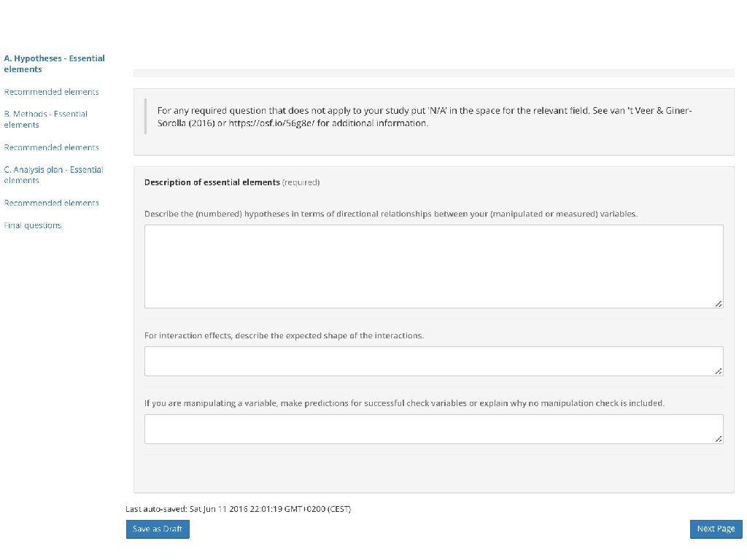Go to Recommended elements under Hypotheses
The image size is (747, 560).
point(51,92)
